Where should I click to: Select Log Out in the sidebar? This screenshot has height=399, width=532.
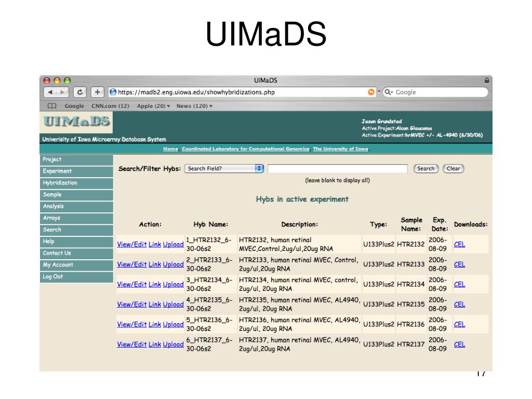pos(76,276)
